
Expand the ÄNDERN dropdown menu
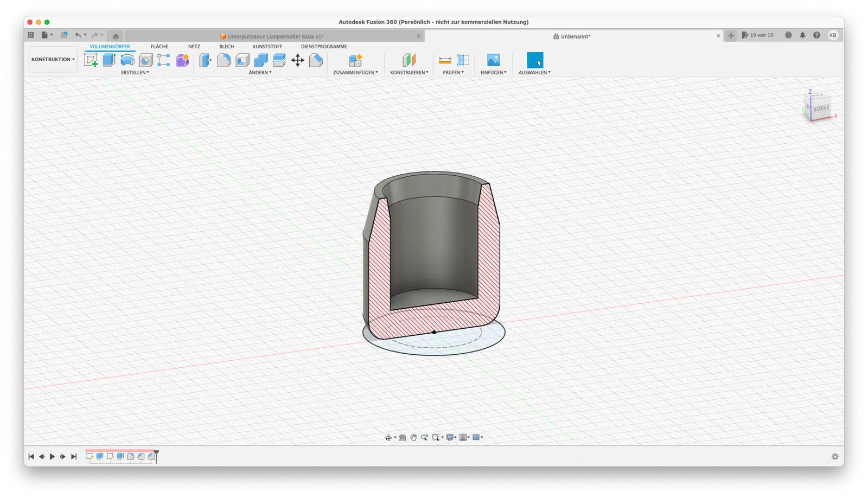pos(260,72)
